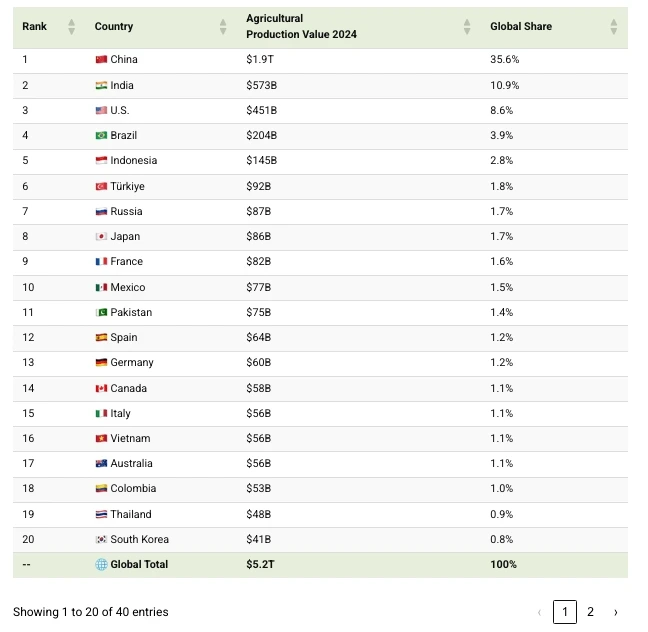
Task: Click the Türkiye flag icon
Action: (101, 186)
